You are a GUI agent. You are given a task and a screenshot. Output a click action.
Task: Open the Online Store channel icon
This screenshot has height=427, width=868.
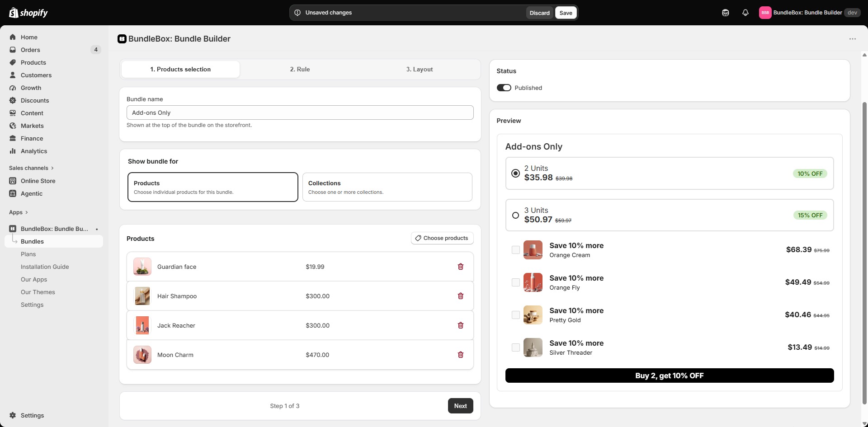(x=13, y=181)
